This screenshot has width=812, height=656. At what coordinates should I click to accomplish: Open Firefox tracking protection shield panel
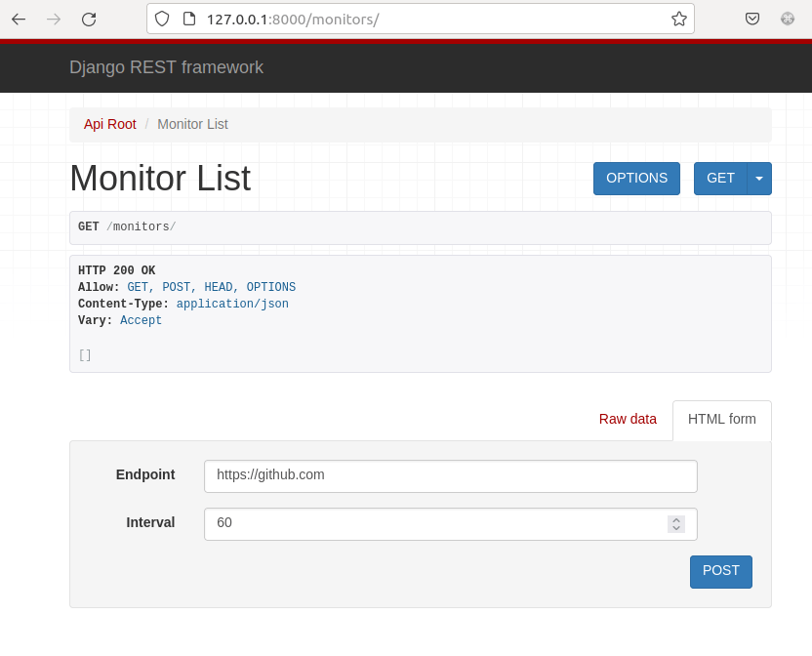(162, 19)
